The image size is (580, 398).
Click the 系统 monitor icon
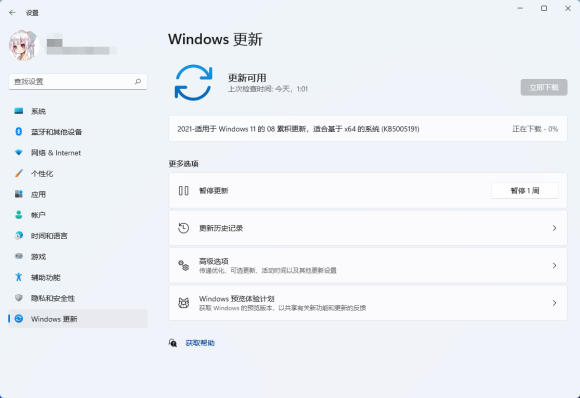[x=18, y=111]
